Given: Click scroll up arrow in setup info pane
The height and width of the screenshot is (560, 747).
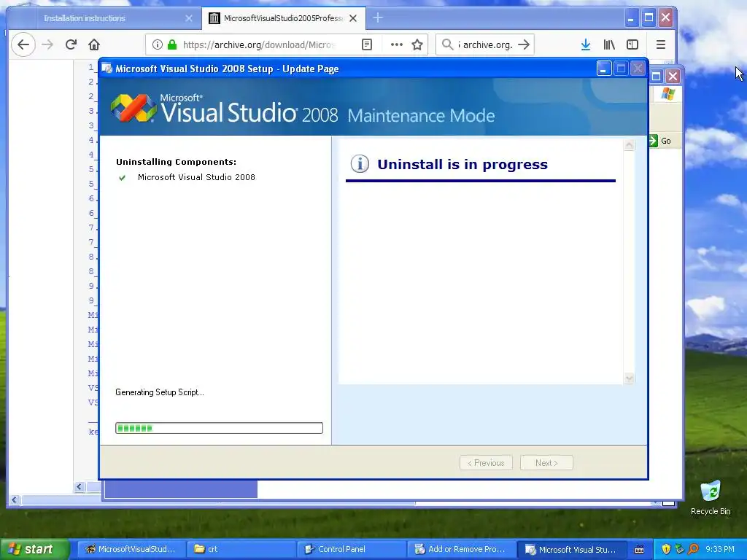Looking at the screenshot, I should [x=630, y=145].
